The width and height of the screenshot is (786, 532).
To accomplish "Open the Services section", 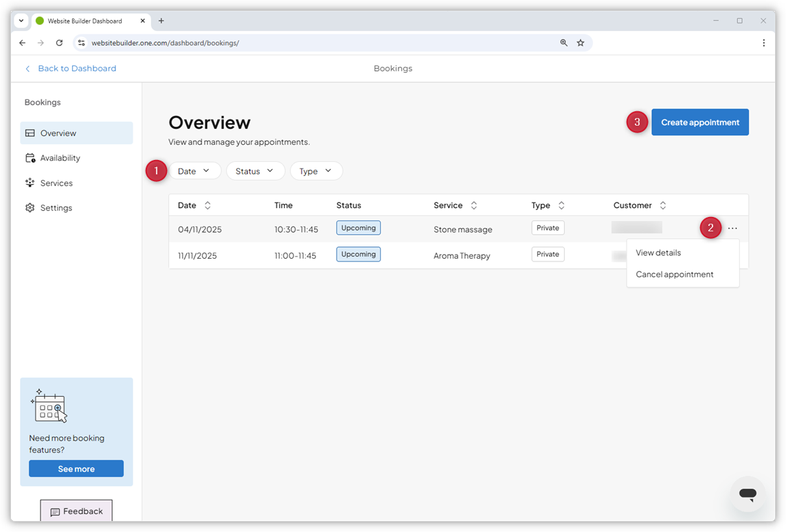I will pos(56,183).
